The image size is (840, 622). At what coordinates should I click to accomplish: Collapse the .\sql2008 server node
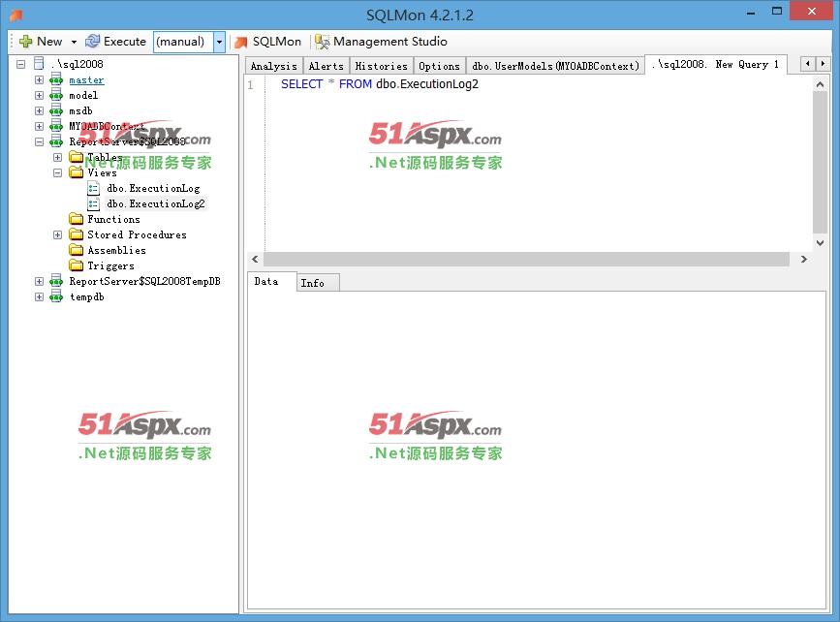click(21, 64)
